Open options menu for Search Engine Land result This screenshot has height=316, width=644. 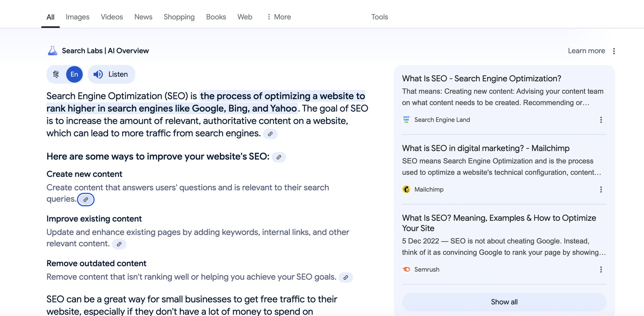(x=601, y=120)
